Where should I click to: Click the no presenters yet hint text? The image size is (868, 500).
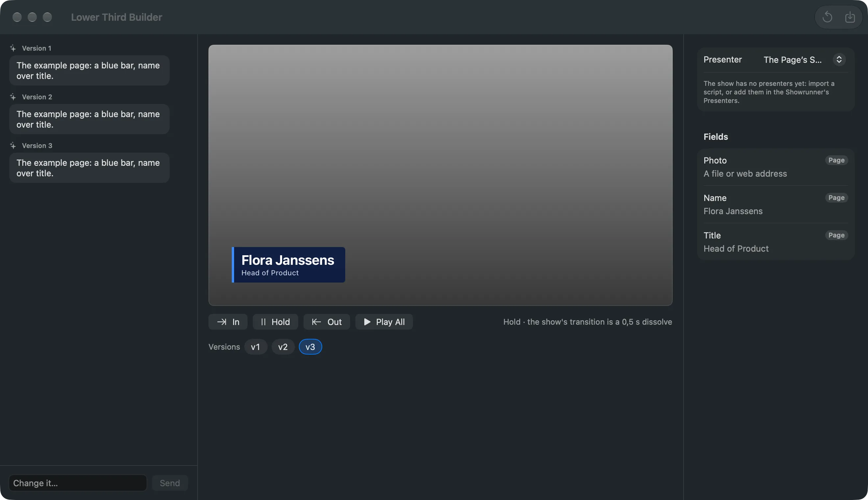769,92
